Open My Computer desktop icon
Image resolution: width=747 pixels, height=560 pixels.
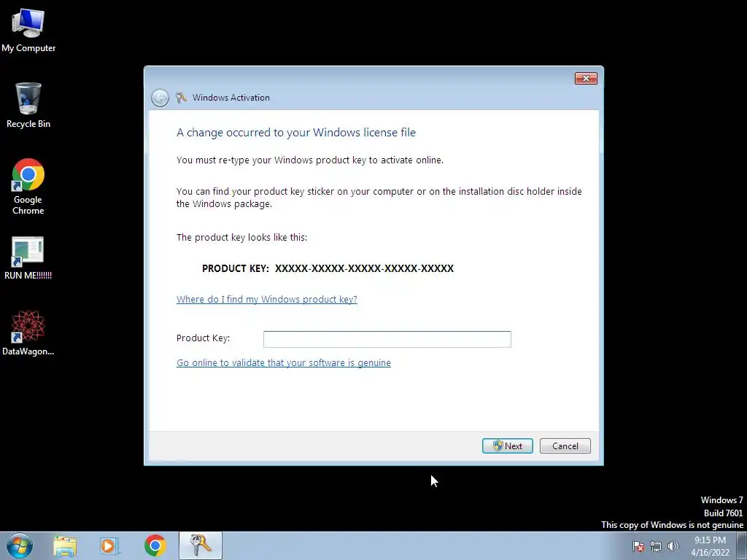(x=28, y=30)
